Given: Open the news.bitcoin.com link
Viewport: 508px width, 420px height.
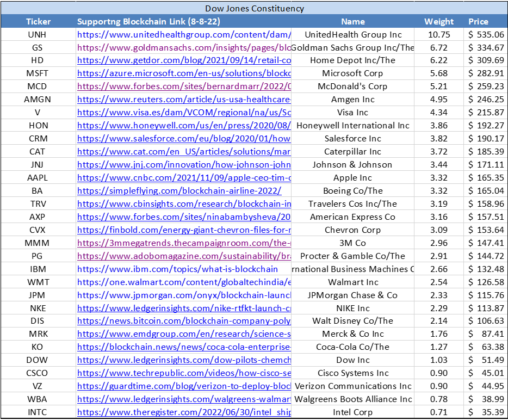Looking at the screenshot, I should 184,321.
